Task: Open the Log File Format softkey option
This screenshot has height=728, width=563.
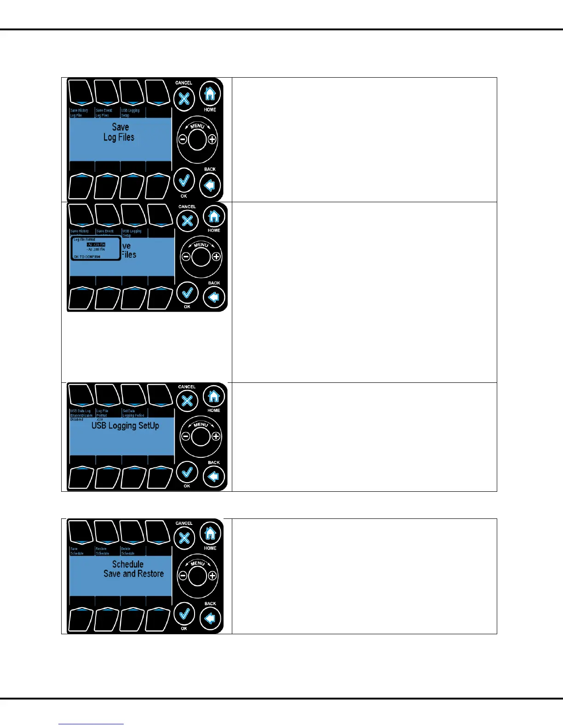Action: pos(102,413)
